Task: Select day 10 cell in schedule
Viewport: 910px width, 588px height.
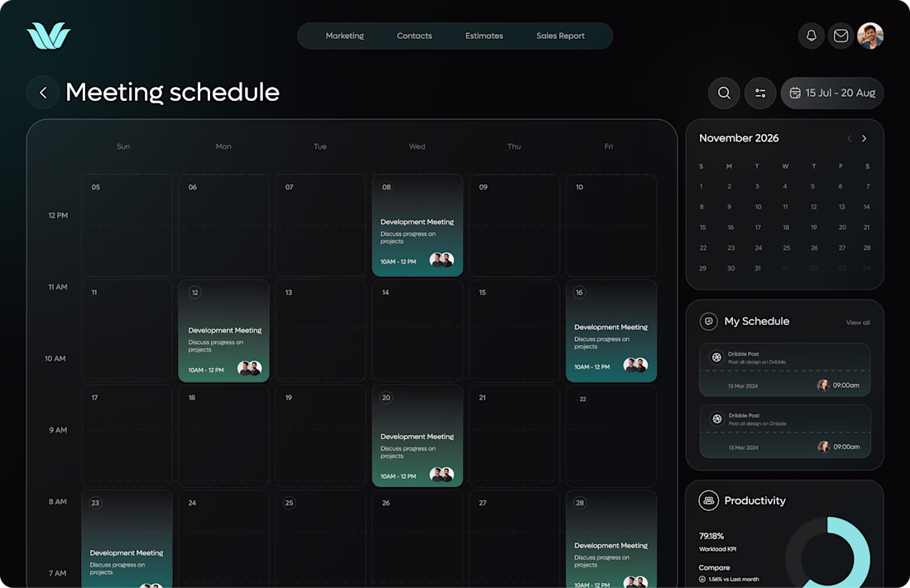Action: tap(611, 225)
